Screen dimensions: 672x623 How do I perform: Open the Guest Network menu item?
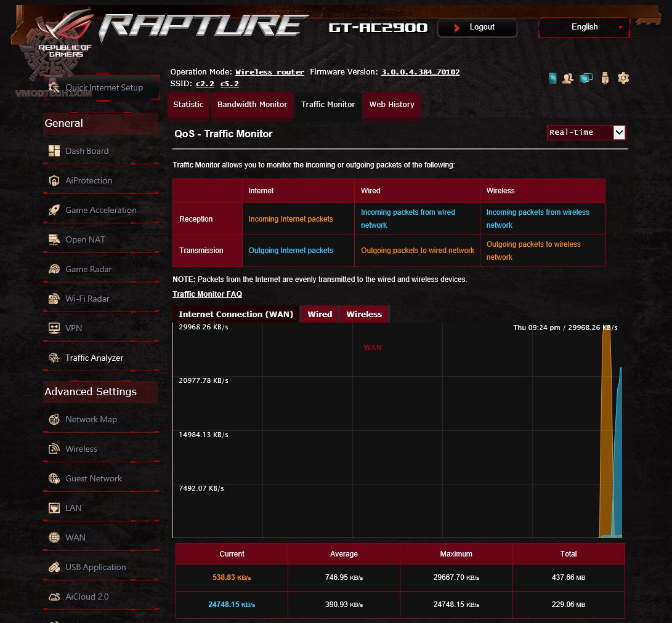pyautogui.click(x=101, y=478)
